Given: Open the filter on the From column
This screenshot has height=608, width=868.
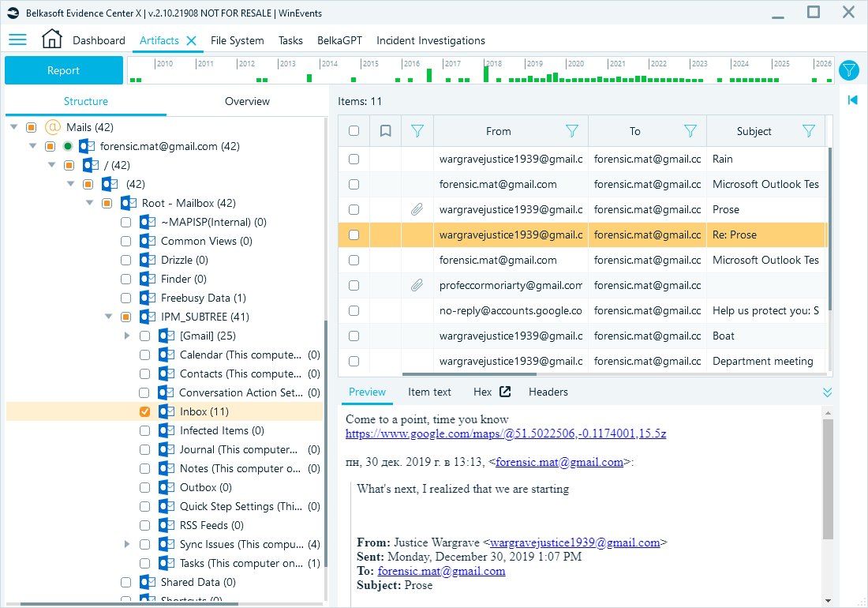Looking at the screenshot, I should coord(571,130).
